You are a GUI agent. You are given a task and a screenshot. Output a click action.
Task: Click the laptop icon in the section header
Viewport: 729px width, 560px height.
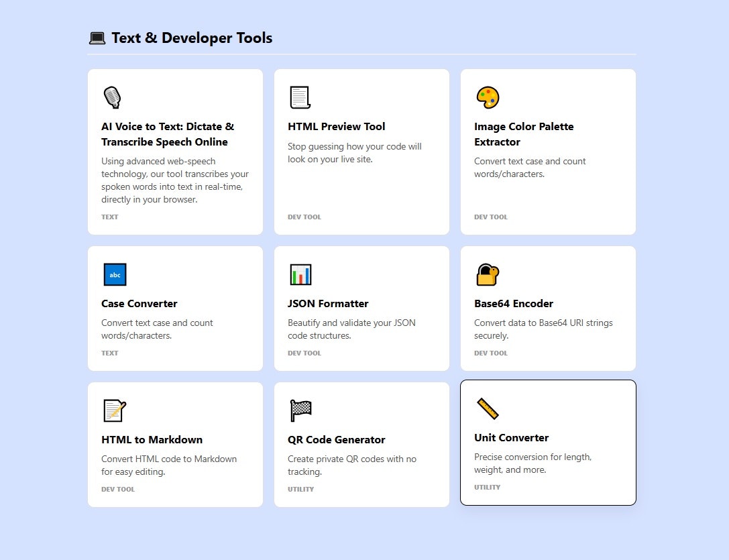(97, 38)
